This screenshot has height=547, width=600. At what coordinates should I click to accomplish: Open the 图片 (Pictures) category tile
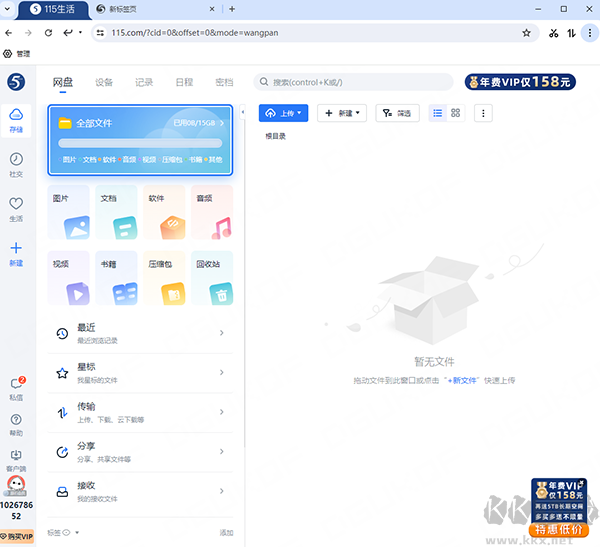[x=68, y=212]
